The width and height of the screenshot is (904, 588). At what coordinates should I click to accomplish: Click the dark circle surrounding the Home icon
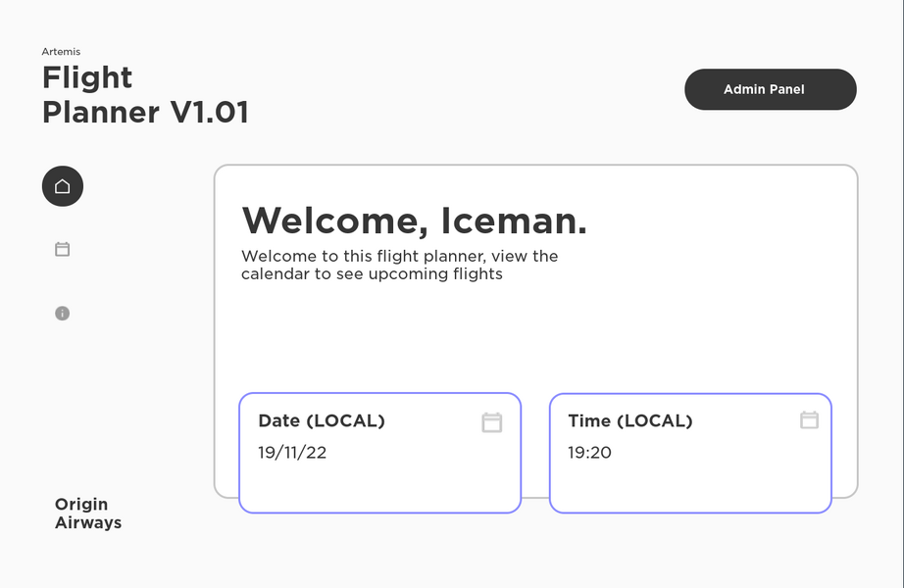coord(62,186)
